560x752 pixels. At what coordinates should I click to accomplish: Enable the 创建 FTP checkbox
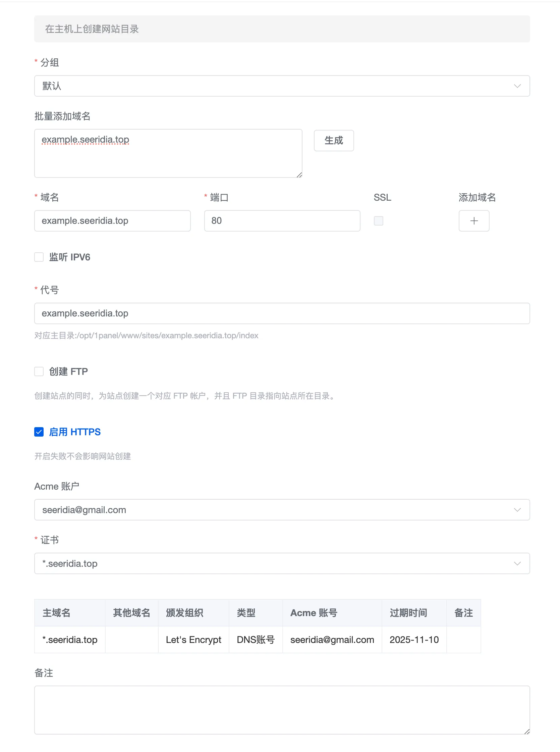point(39,371)
